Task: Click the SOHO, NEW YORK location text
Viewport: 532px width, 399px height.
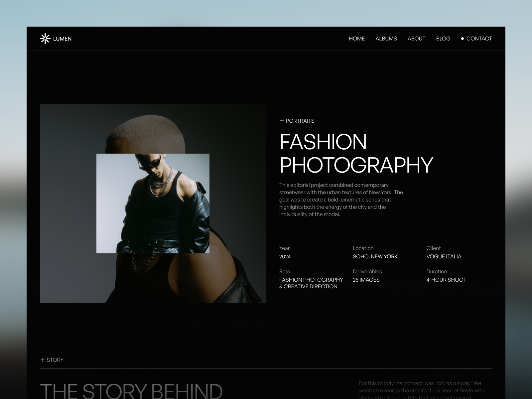Action: 375,256
